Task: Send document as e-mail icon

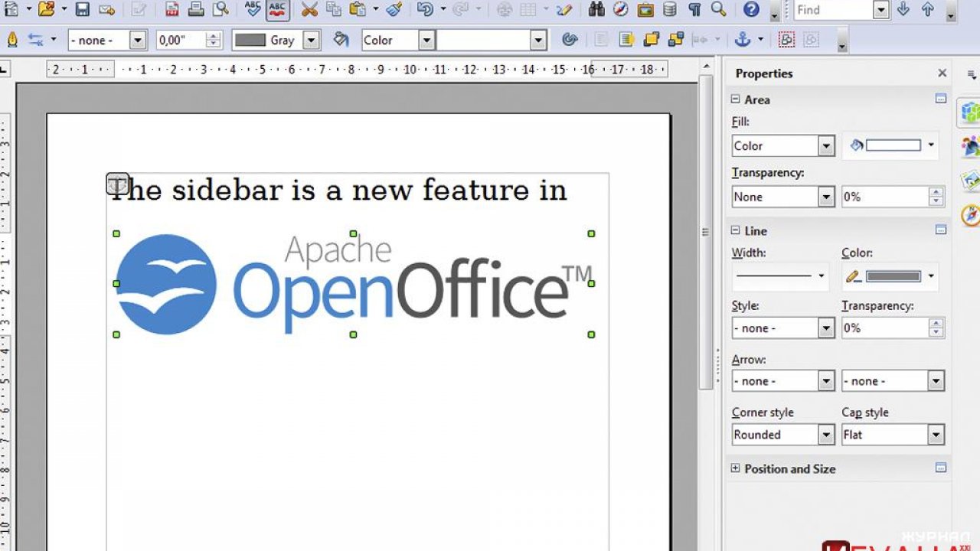Action: pyautogui.click(x=107, y=9)
